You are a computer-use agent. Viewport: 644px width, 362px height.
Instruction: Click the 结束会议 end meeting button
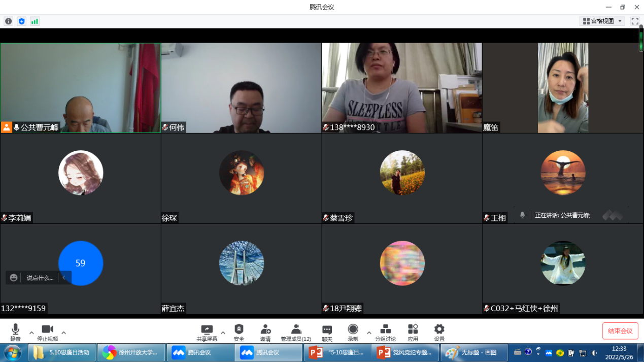(620, 331)
